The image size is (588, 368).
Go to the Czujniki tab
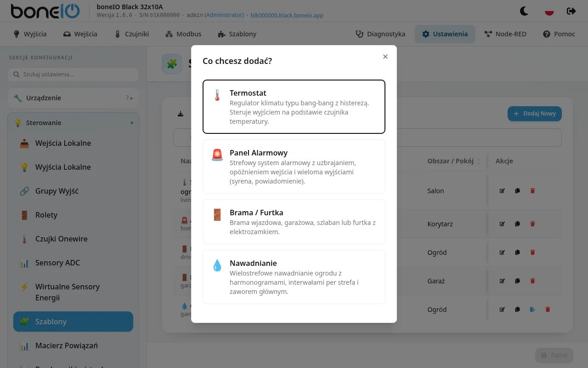(131, 34)
